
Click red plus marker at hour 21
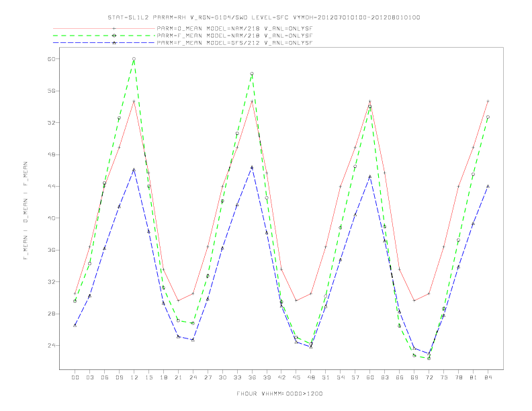(178, 300)
